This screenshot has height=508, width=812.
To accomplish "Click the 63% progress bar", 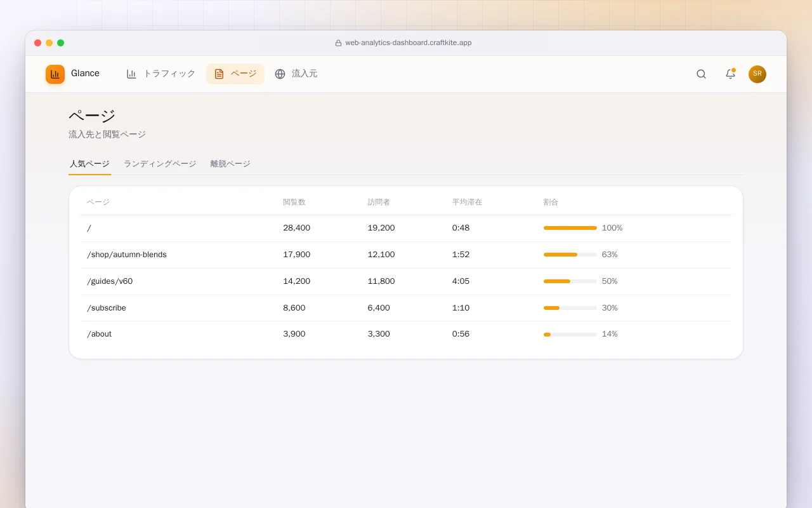I will coord(570,255).
